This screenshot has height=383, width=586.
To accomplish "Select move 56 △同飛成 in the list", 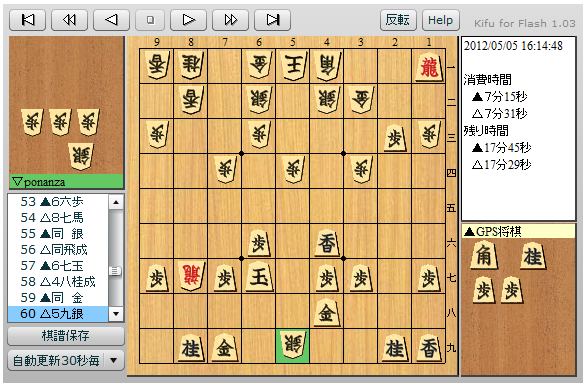I will (x=58, y=250).
